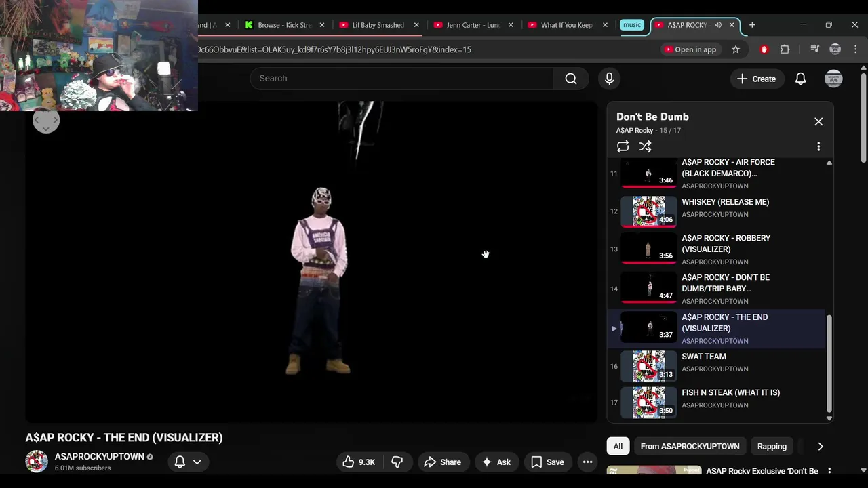Mute the A$AP ROCKY tab audio icon

[717, 25]
